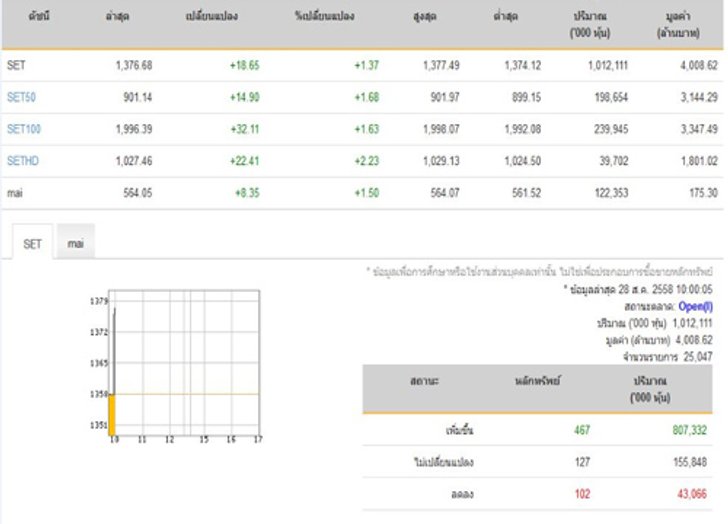Select SET value 4,008.62 in the index table

pyautogui.click(x=699, y=65)
